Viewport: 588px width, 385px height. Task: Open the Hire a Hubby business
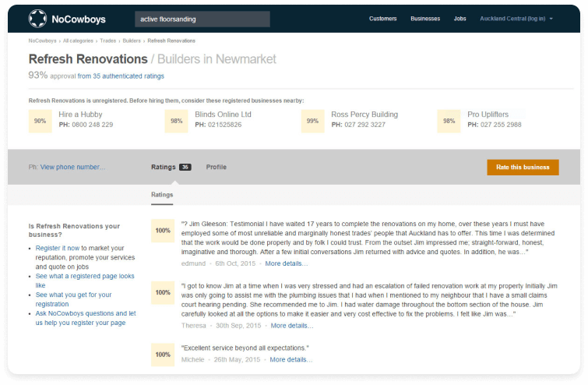(x=80, y=115)
